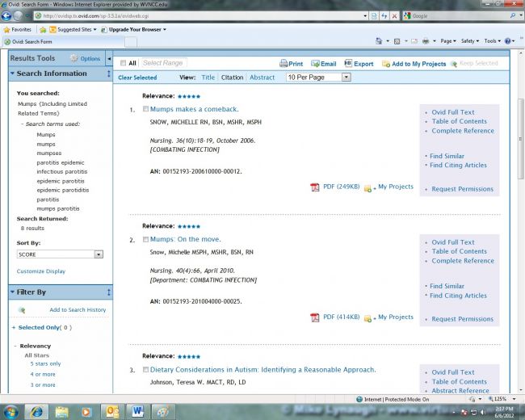Image resolution: width=525 pixels, height=420 pixels.
Task: Filter by 5 stars only
Action: tap(45, 363)
